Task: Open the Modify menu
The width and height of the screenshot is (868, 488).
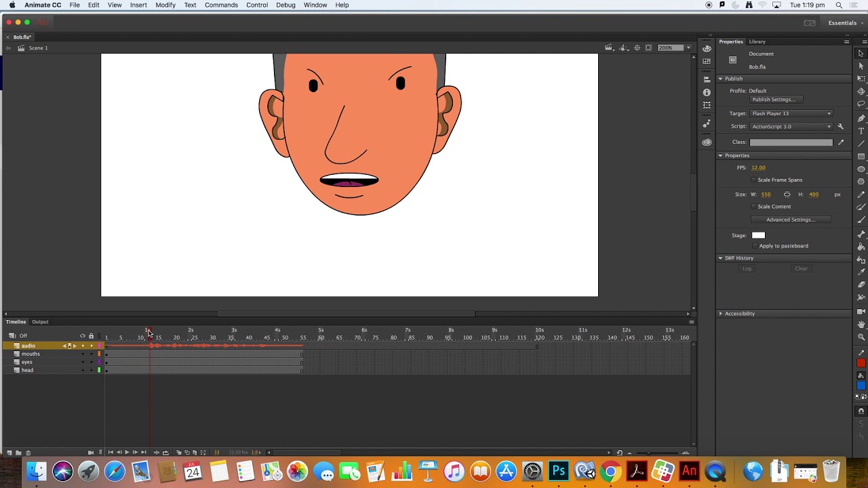Action: (x=165, y=5)
